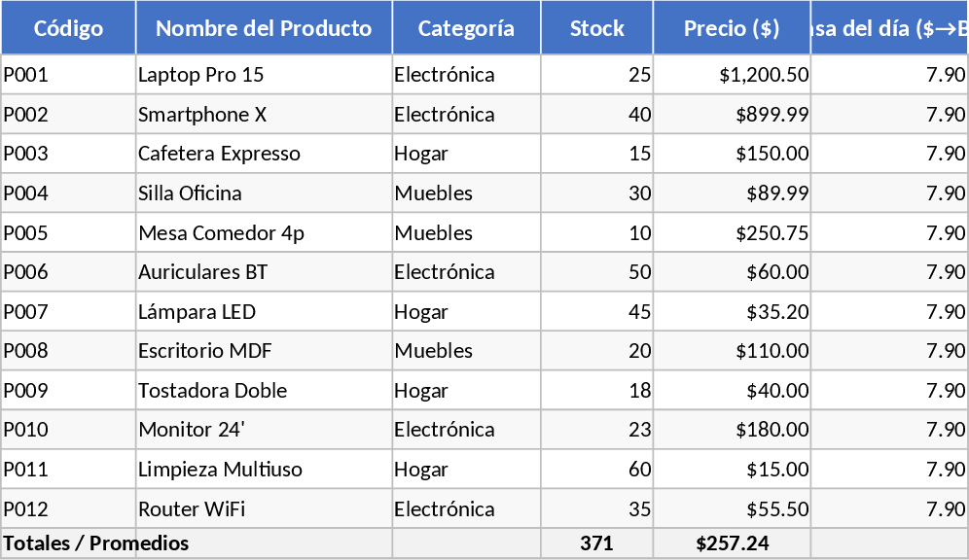Click the Código column header
Screen dimensions: 969x560
click(68, 28)
